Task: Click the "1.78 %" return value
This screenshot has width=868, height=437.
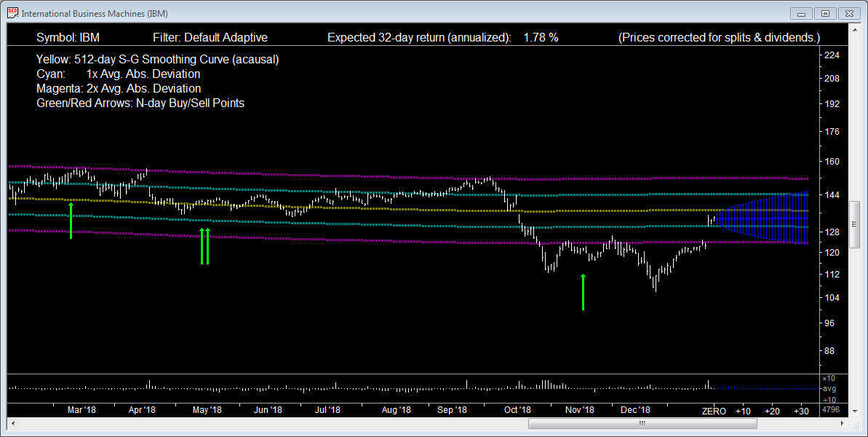Action: 541,38
